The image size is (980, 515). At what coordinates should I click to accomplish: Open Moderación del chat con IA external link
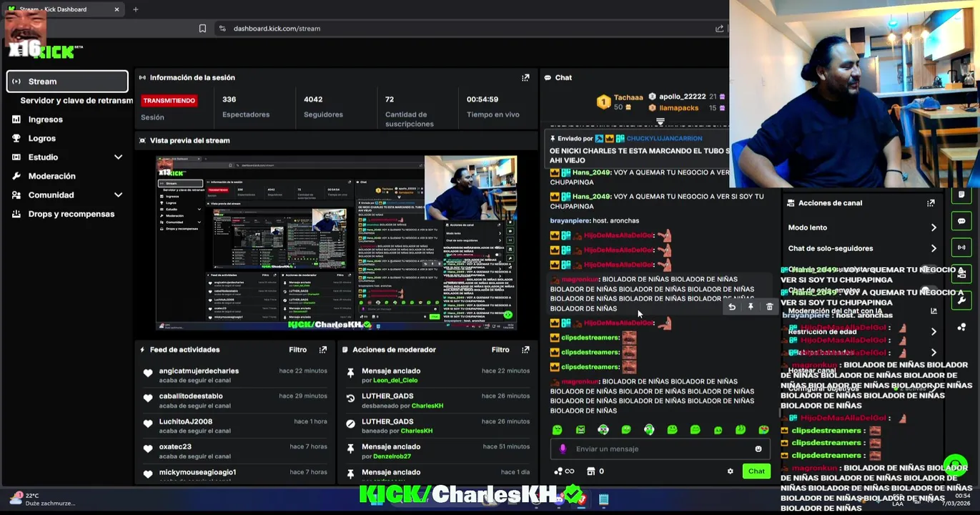point(934,311)
